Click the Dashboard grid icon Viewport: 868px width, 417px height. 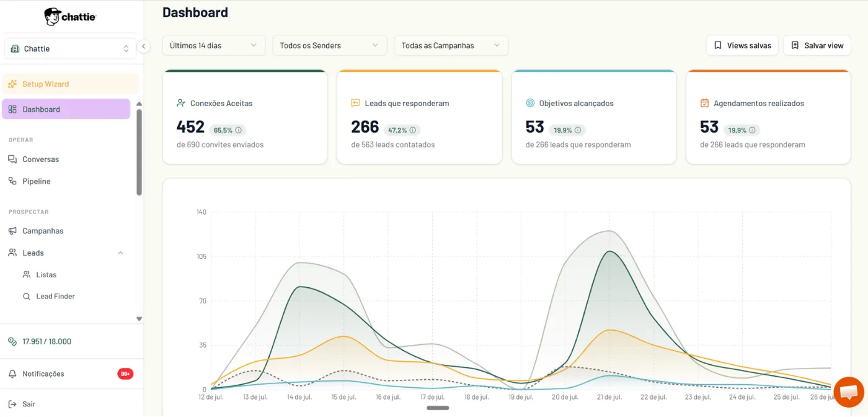(12, 109)
